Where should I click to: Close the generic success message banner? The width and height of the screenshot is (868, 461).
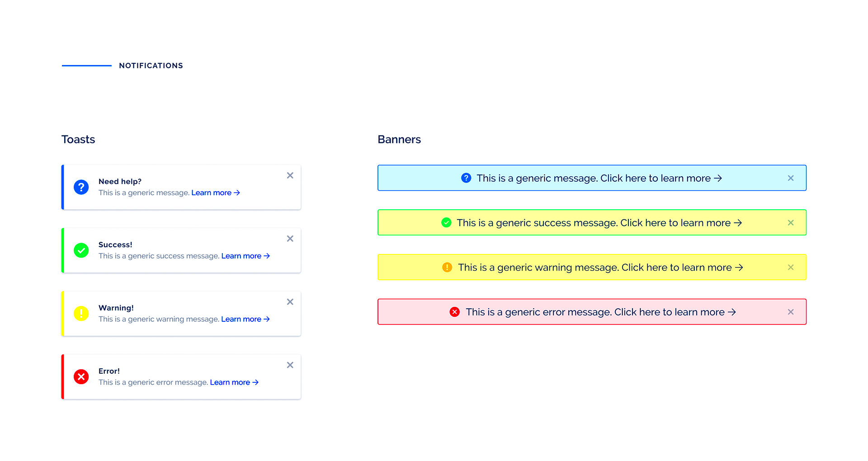791,222
